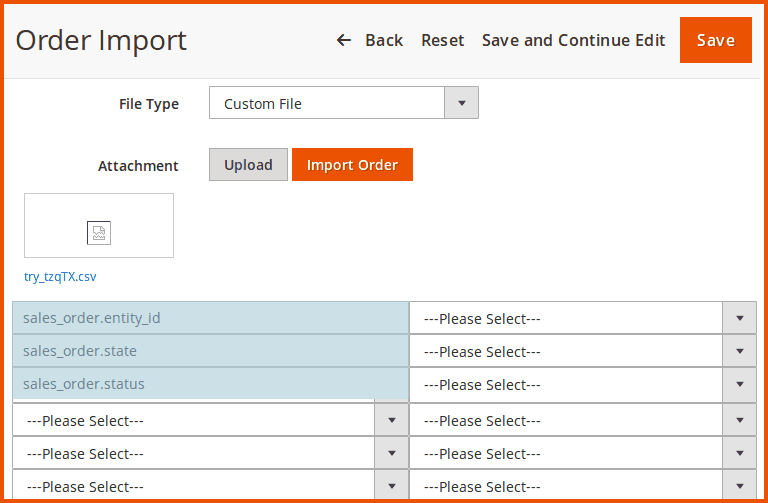Click Save and Continue Edit
Screen dimensions: 768x503
coord(574,40)
